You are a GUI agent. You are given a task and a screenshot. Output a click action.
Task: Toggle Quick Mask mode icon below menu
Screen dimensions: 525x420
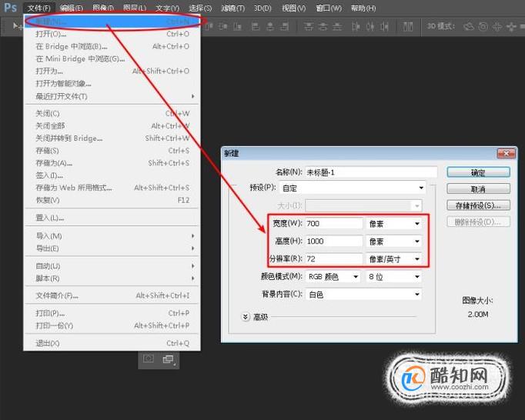[149, 358]
